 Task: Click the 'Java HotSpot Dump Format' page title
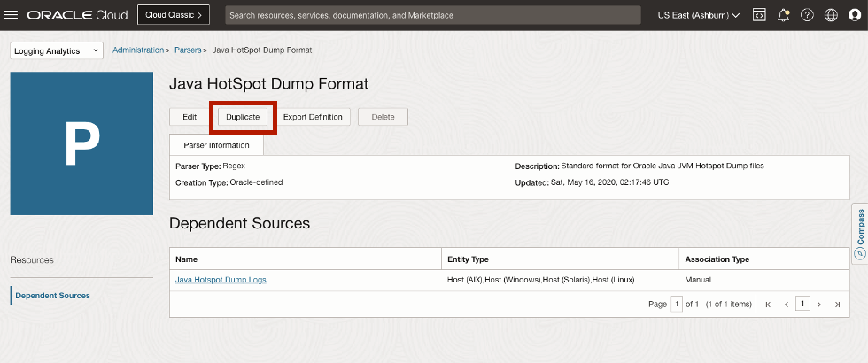pyautogui.click(x=268, y=84)
